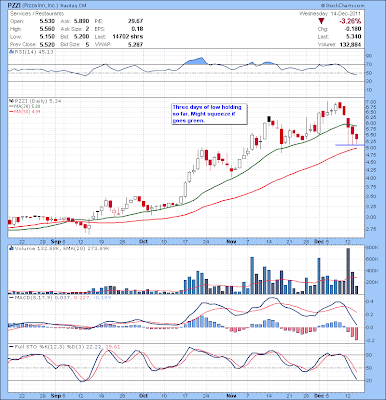This screenshot has height=400, width=386.
Task: Click the Prev Close value 5.520
Action: (47, 44)
